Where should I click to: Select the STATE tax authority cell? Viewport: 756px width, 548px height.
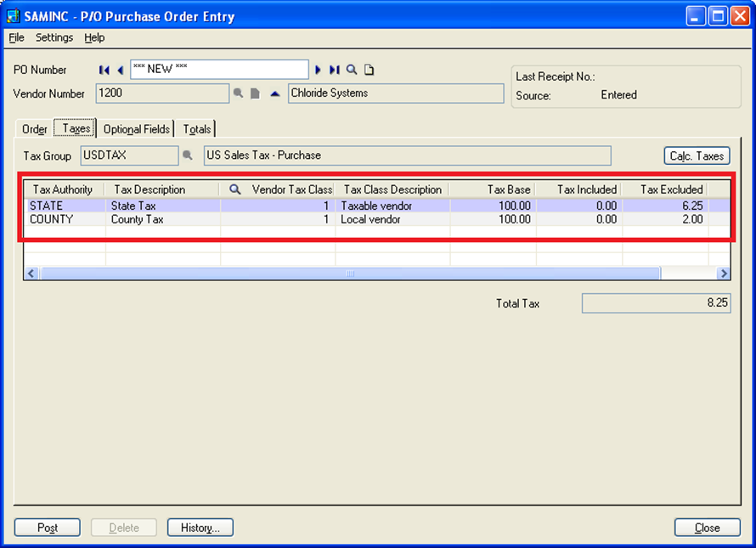pos(65,206)
